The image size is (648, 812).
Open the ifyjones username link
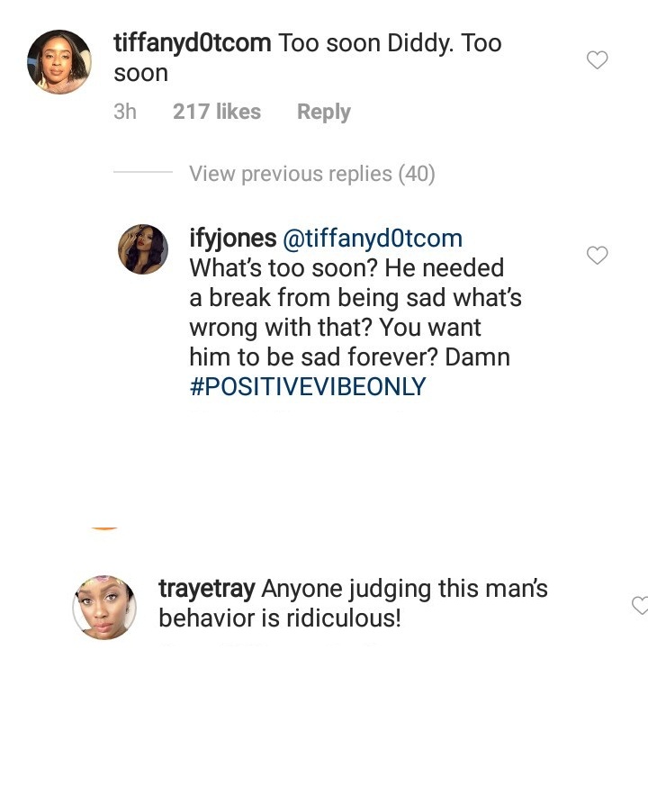[x=232, y=239]
